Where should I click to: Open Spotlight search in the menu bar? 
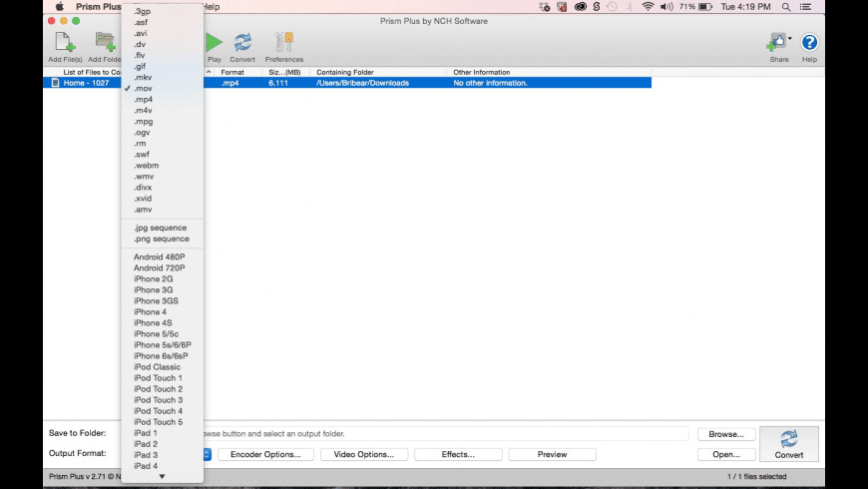pyautogui.click(x=786, y=7)
